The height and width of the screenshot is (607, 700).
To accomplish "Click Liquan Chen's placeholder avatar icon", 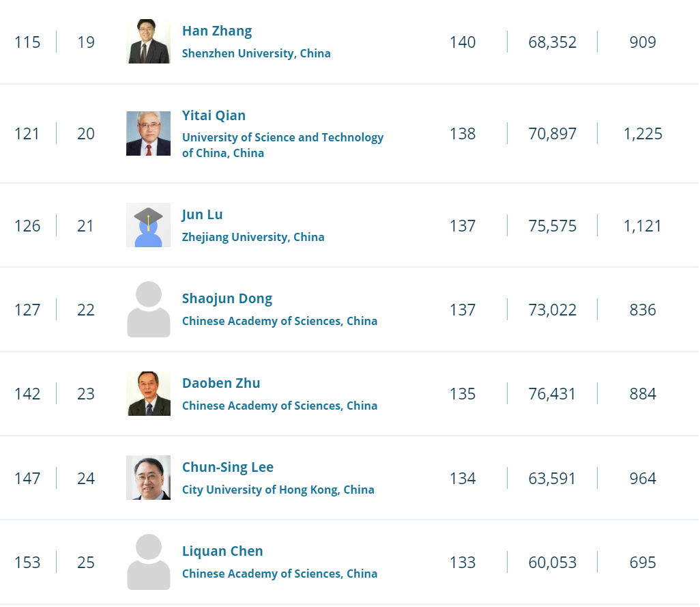I will [148, 562].
